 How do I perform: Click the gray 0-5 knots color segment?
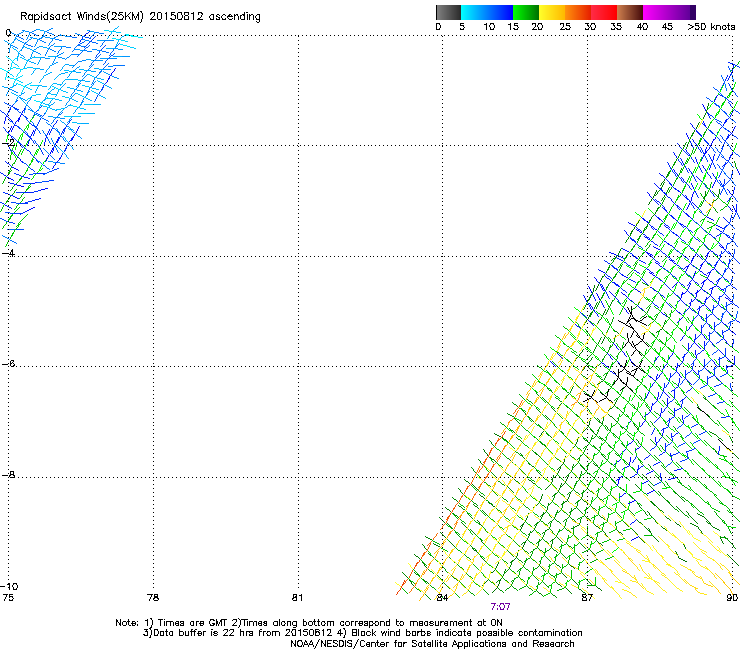click(448, 12)
